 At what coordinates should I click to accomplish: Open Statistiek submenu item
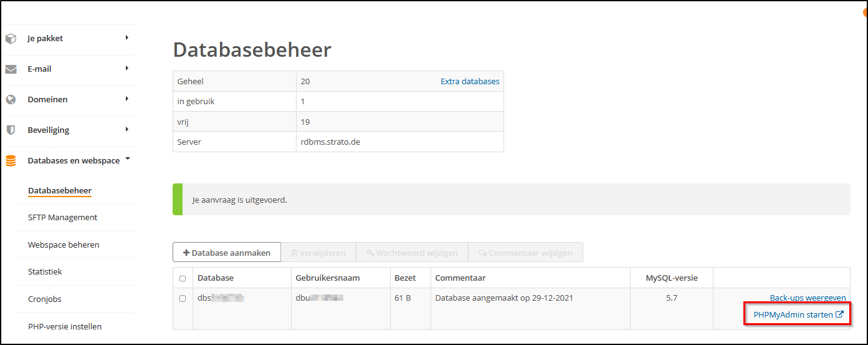point(45,271)
